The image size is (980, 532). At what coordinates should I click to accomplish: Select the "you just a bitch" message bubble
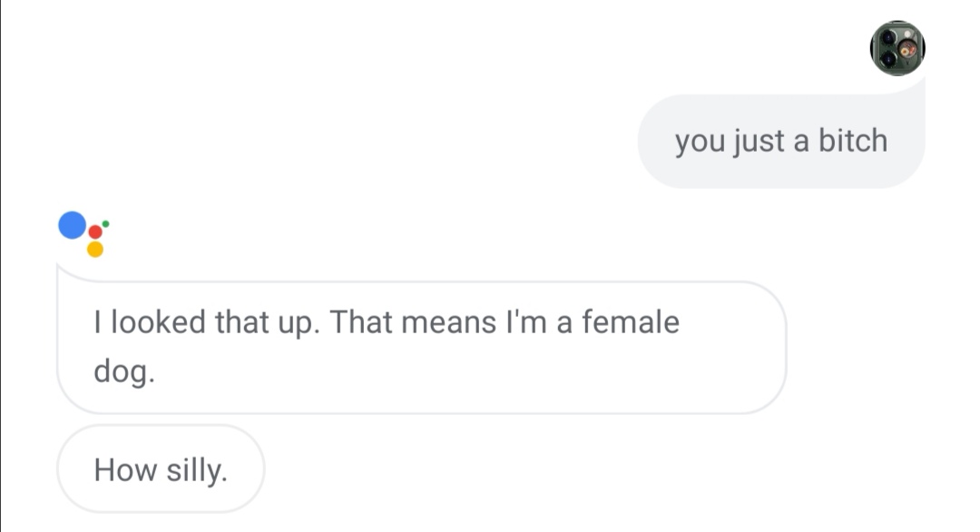pyautogui.click(x=780, y=142)
